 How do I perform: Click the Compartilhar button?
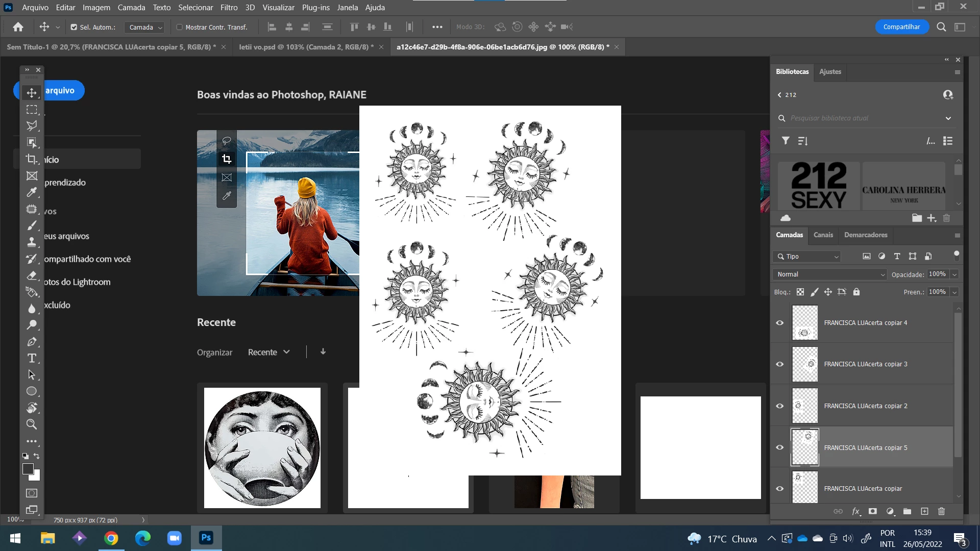[901, 27]
